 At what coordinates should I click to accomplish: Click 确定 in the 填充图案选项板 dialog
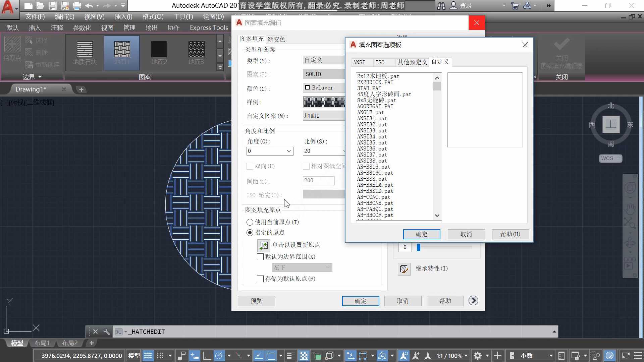click(x=422, y=234)
